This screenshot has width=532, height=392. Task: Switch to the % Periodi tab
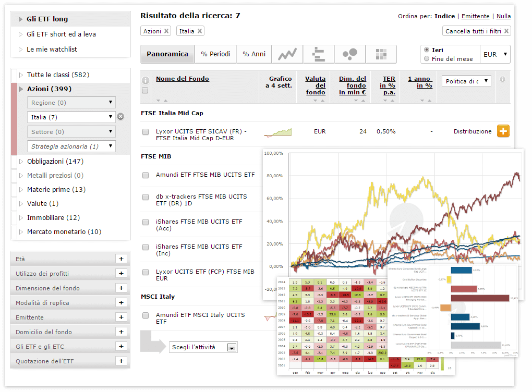215,54
